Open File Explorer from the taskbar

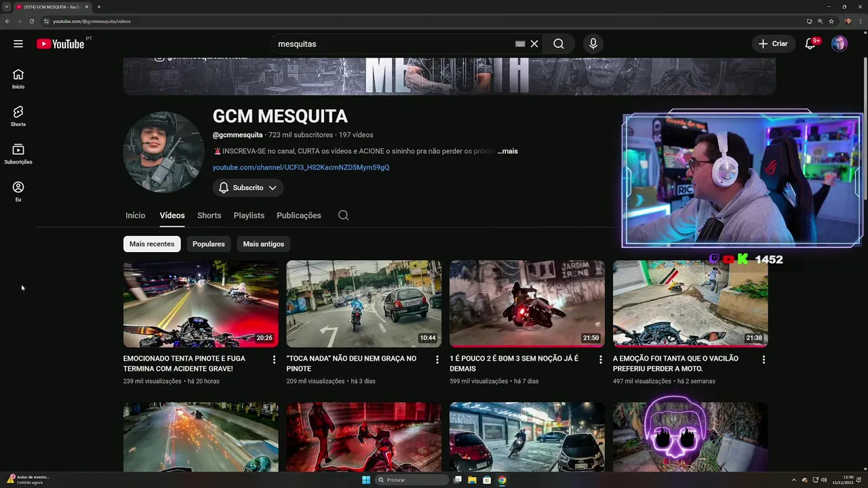(x=472, y=480)
